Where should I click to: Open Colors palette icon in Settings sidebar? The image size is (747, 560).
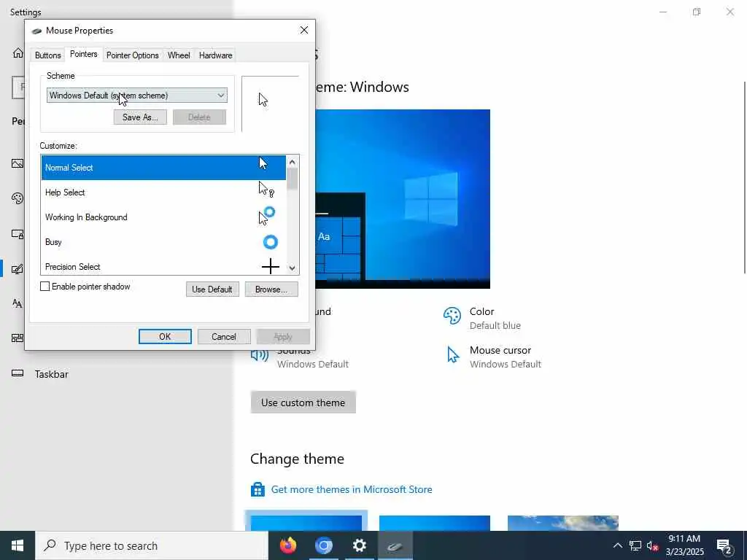[x=18, y=198]
